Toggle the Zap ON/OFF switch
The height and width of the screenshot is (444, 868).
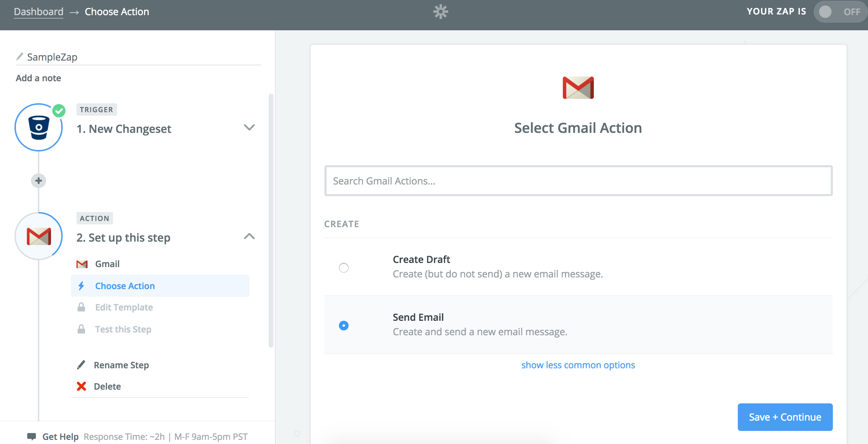840,12
